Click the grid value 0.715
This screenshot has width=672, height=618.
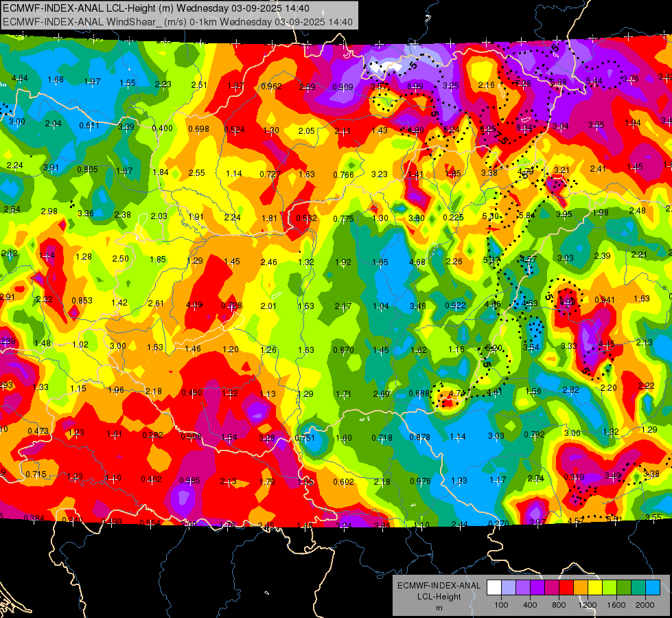(x=36, y=474)
